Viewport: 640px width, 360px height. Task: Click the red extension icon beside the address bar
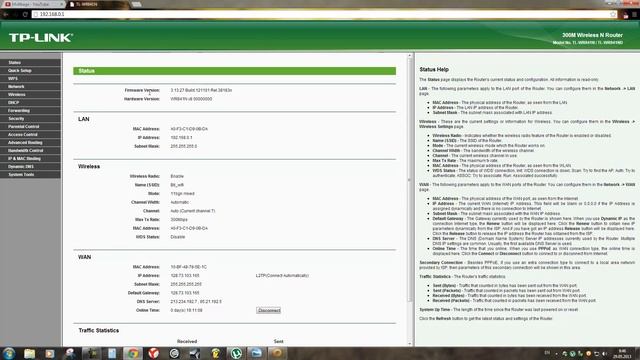tap(625, 15)
